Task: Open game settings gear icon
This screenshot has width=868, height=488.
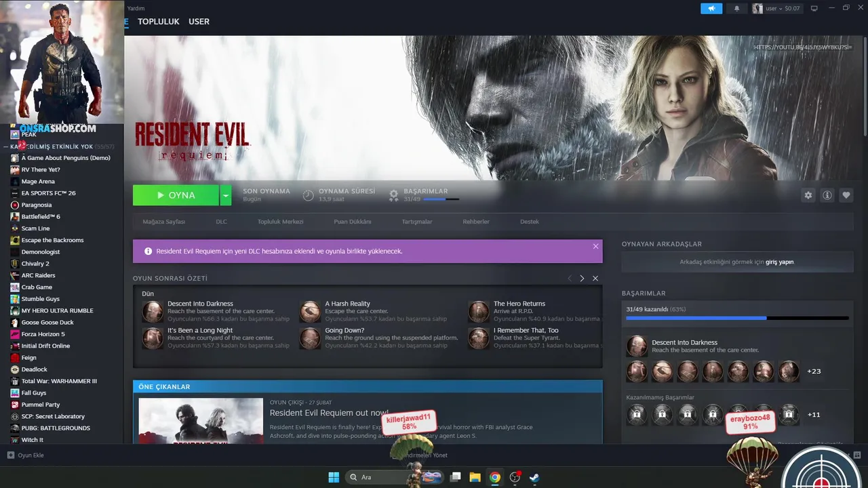Action: [808, 195]
